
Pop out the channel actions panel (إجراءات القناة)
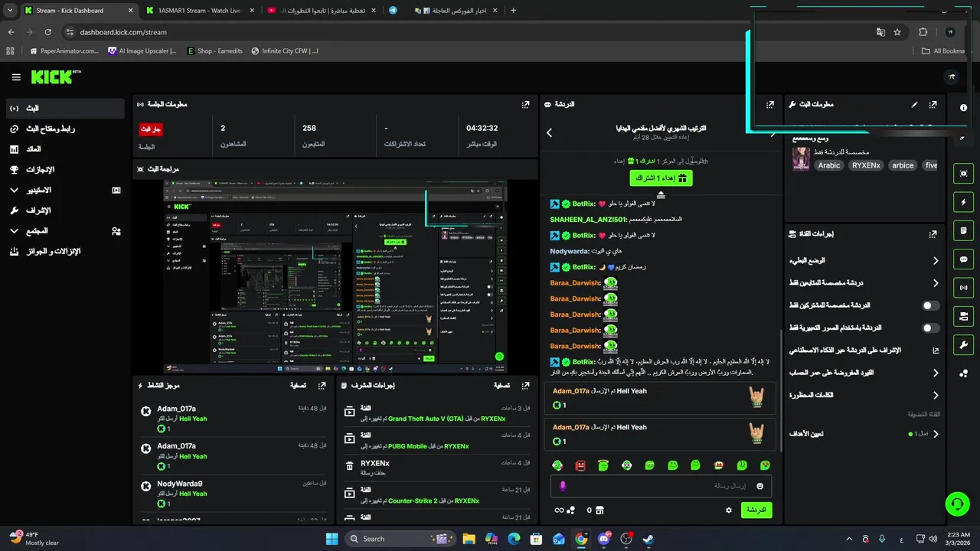click(x=933, y=234)
